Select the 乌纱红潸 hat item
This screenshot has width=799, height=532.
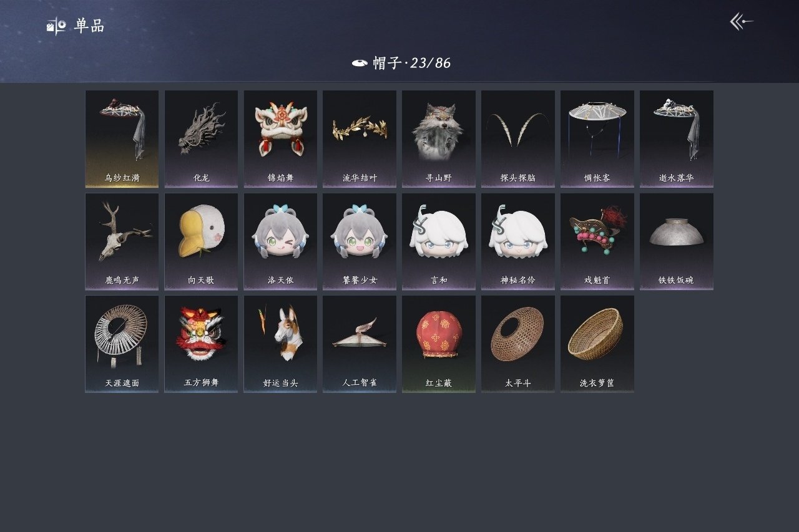122,139
